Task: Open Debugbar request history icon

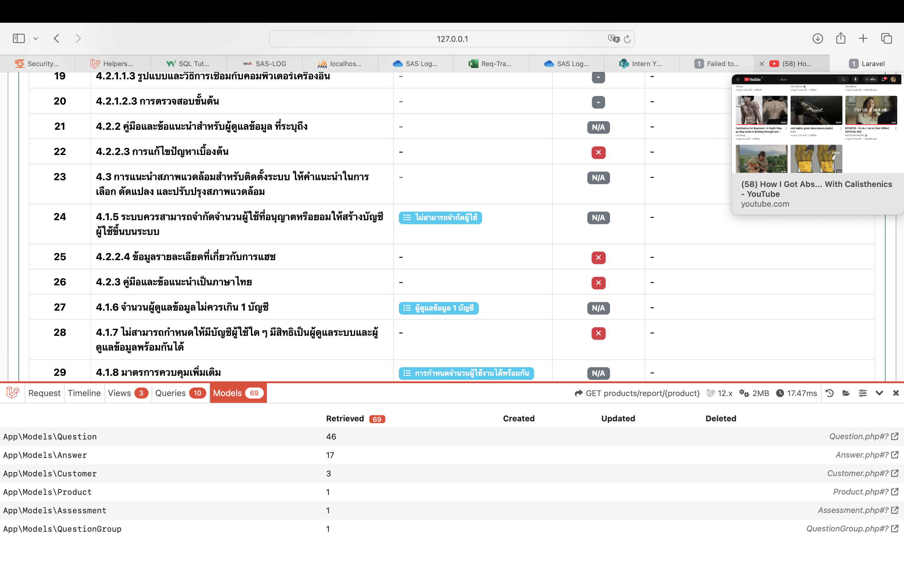Action: tap(830, 393)
